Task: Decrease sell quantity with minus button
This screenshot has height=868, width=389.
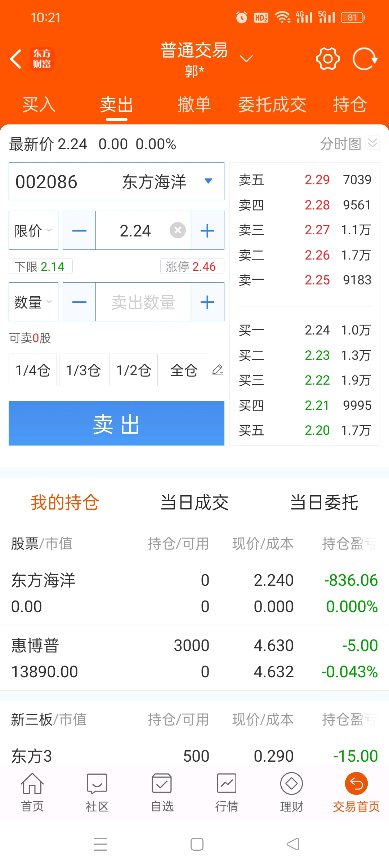Action: pyautogui.click(x=79, y=302)
